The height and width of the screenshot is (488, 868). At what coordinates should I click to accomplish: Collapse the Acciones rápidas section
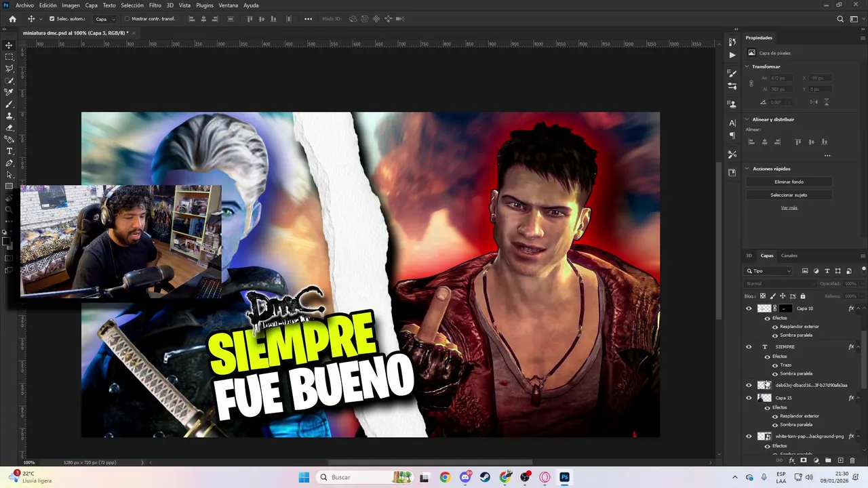coord(747,169)
